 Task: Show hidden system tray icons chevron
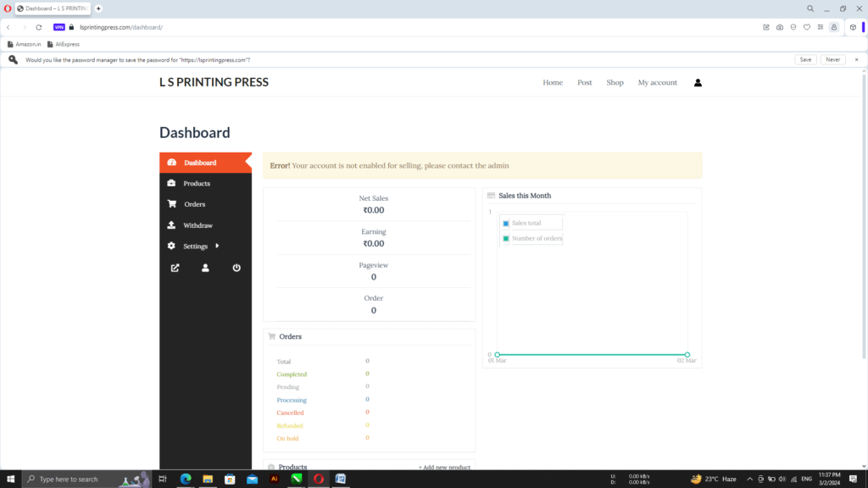[x=749, y=480]
